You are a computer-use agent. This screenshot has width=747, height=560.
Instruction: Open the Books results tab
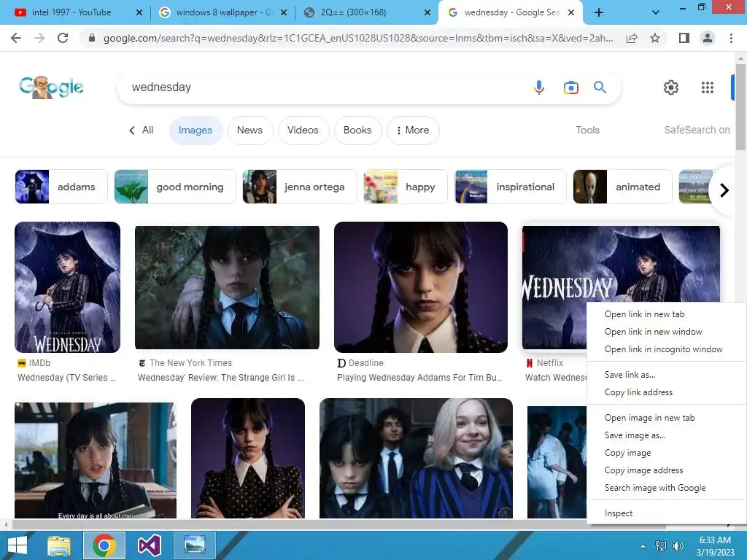pyautogui.click(x=357, y=130)
